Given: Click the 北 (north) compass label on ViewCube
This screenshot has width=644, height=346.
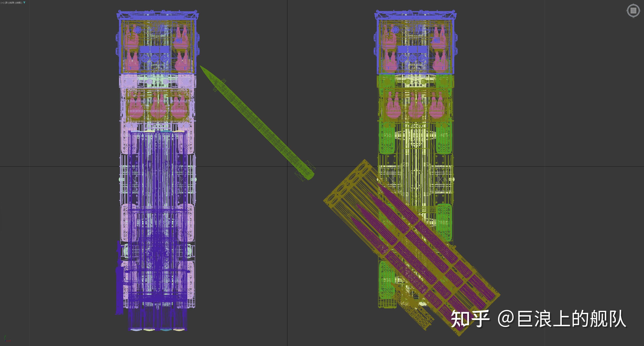Looking at the screenshot, I should [x=633, y=4].
